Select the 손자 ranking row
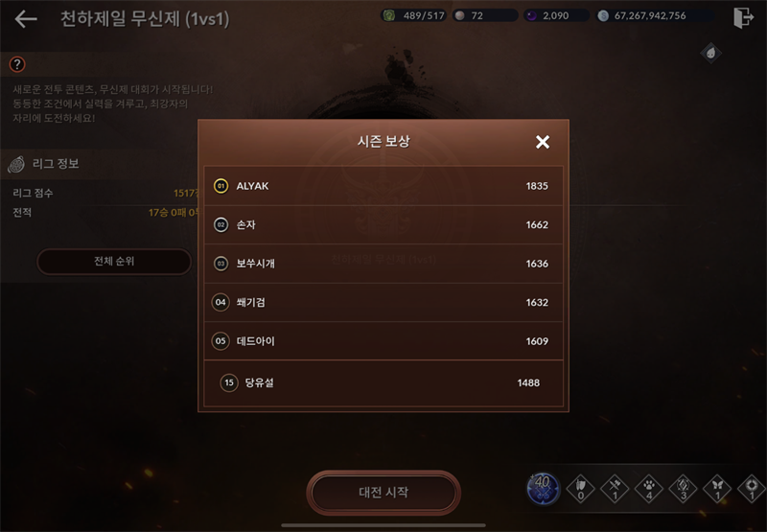Viewport: 767px width, 532px height. (x=383, y=224)
